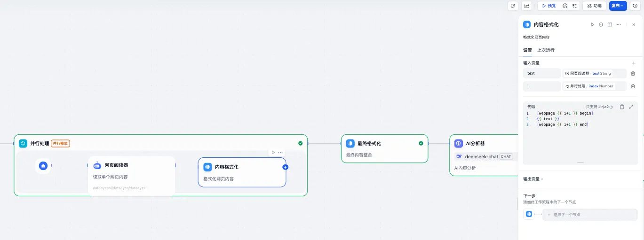
Task: Add a new input variable
Action: click(x=633, y=63)
